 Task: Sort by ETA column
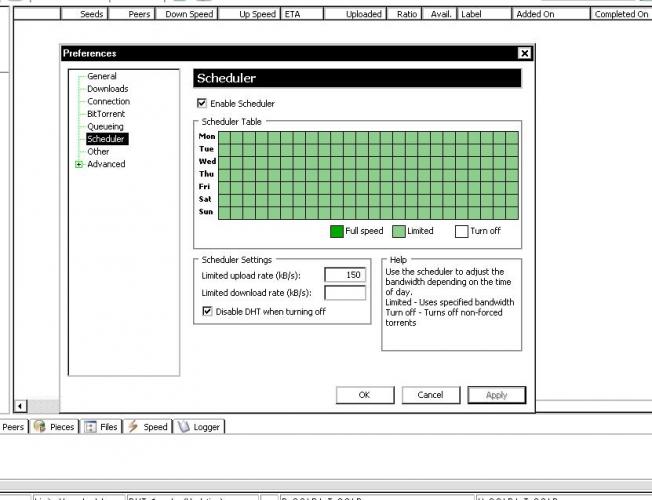302,14
